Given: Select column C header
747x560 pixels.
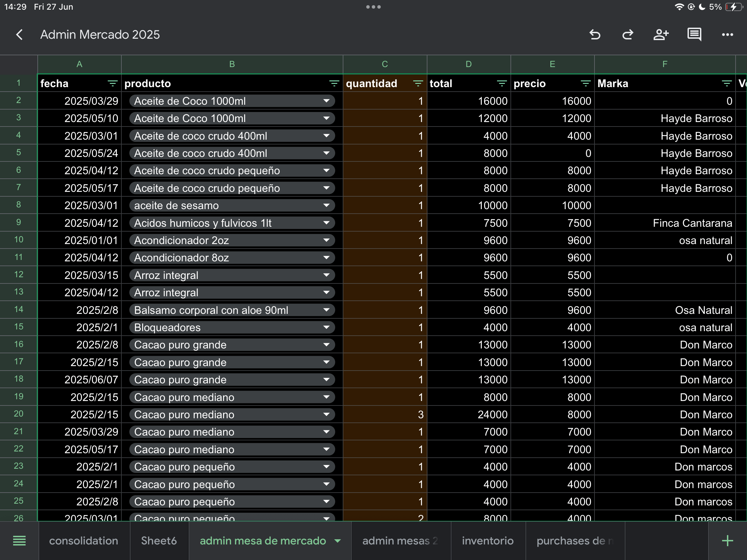Looking at the screenshot, I should click(385, 64).
